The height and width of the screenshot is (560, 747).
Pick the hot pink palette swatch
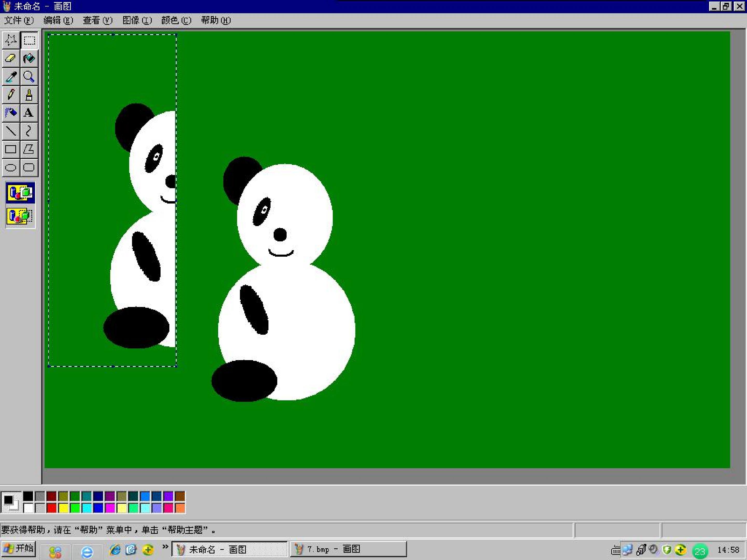(x=168, y=508)
